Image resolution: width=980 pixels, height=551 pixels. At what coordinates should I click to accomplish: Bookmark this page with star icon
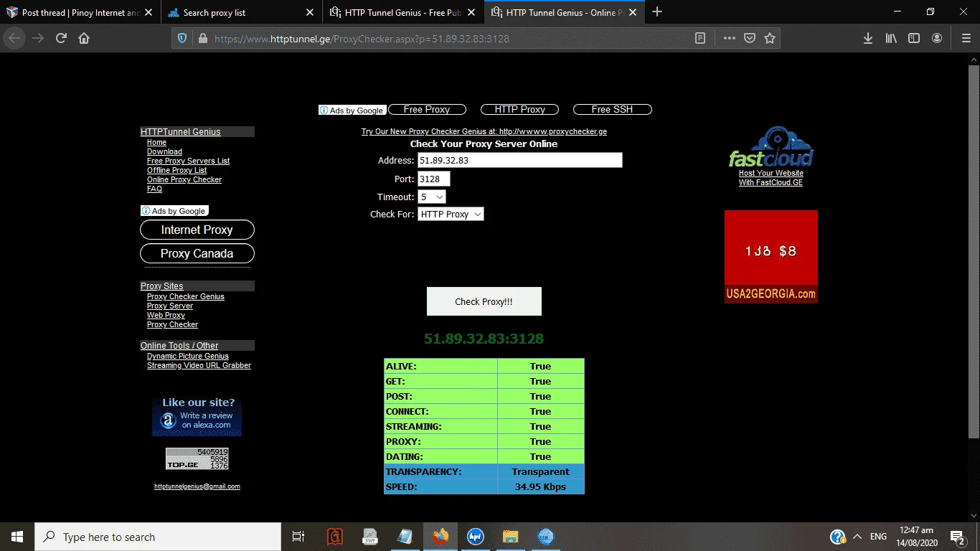tap(770, 39)
